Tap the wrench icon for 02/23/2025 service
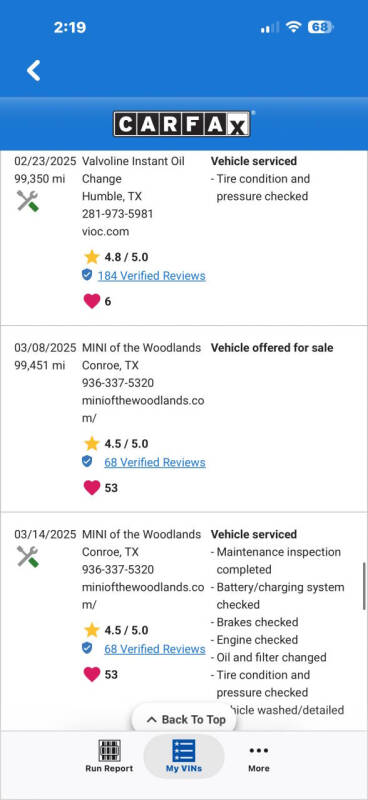This screenshot has height=800, width=368. (x=28, y=201)
